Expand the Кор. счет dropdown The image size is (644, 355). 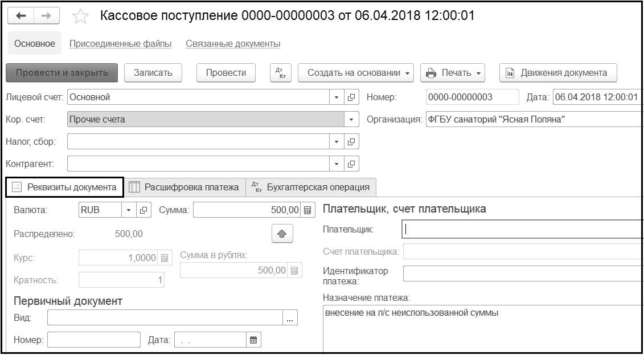tap(351, 120)
